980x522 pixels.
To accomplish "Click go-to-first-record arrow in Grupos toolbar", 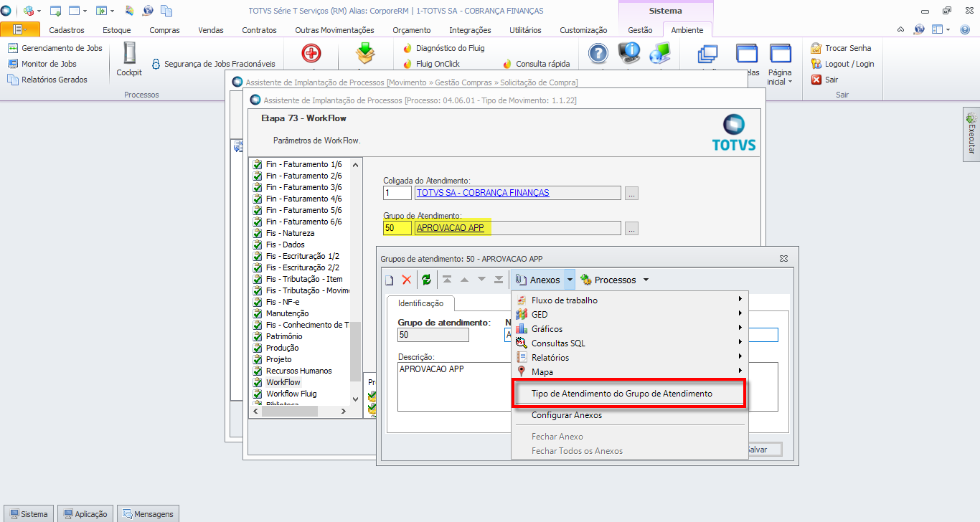I will tap(447, 280).
